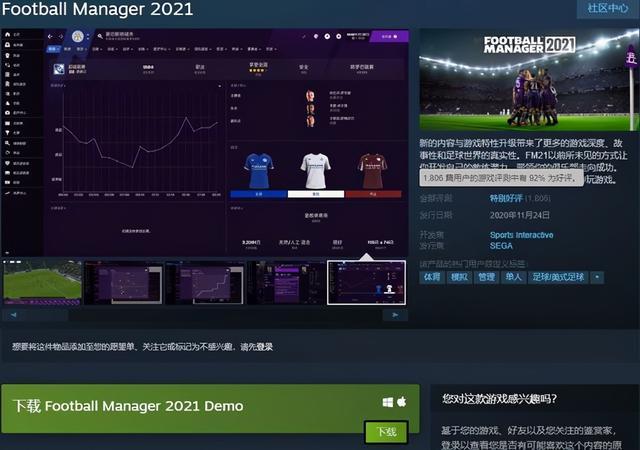The image size is (640, 450).
Task: Select the highlighted thumbnail with club kits
Action: click(367, 283)
